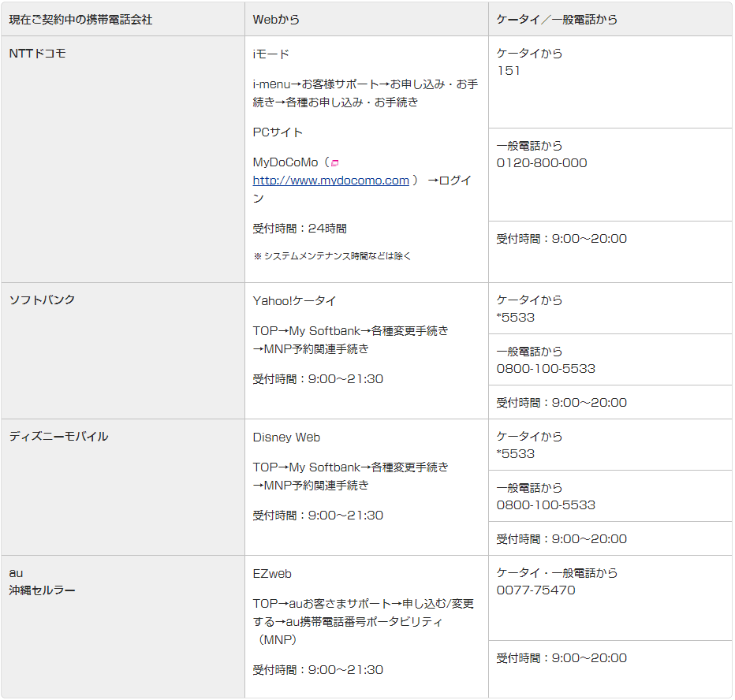Select the ソフトバンク row label
The width and height of the screenshot is (735, 700).
pyautogui.click(x=42, y=300)
